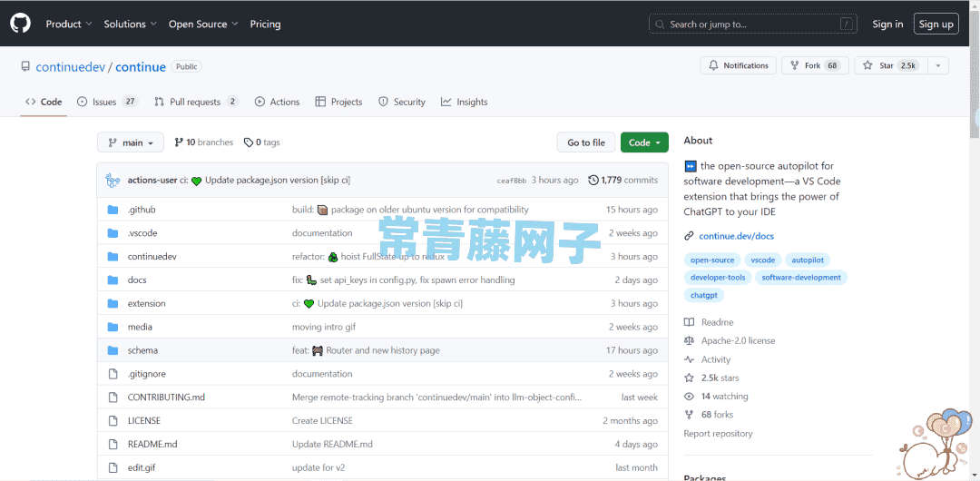Open the CONTRIBUTING.md file
The height and width of the screenshot is (481, 980).
(x=166, y=398)
